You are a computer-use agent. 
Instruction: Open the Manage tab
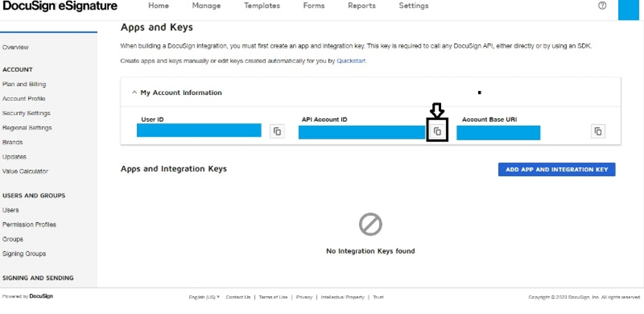(x=206, y=6)
